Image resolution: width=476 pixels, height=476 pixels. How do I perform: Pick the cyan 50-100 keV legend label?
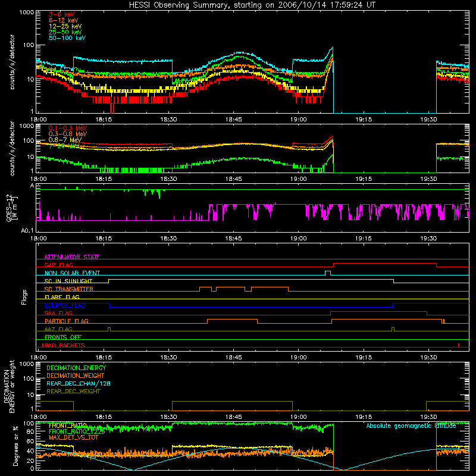tap(67, 38)
